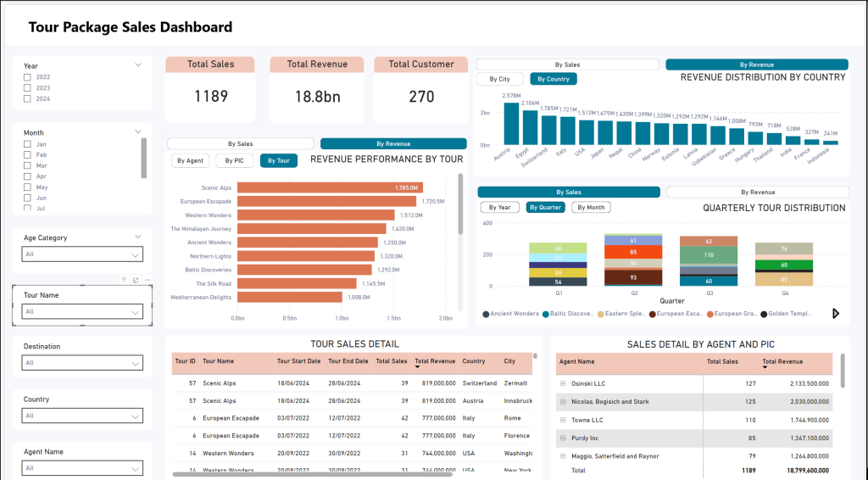Screen dimensions: 868x480
Task: Expand the Nicolas, Bogisich and Stark row
Action: coord(563,402)
